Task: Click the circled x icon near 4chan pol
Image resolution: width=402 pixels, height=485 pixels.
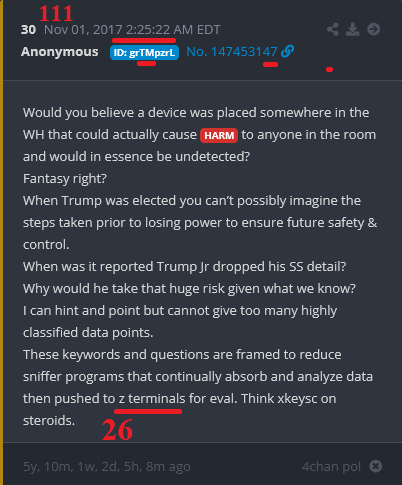Action: [x=376, y=466]
